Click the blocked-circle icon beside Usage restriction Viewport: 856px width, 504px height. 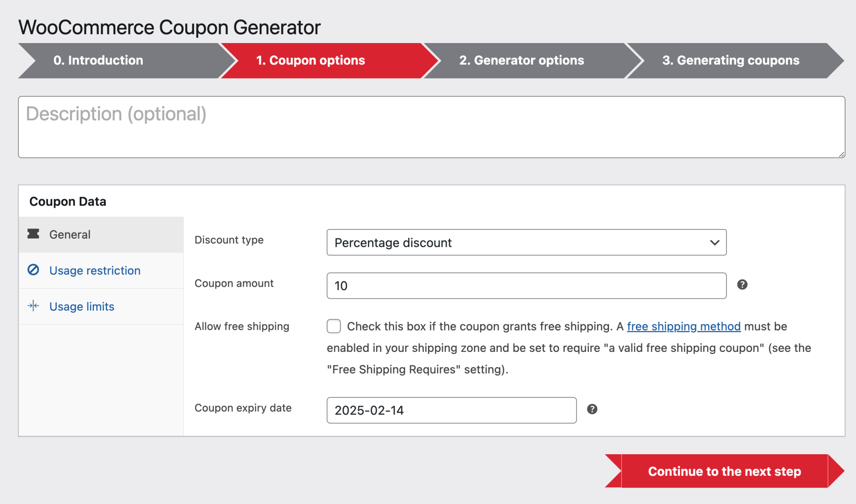tap(34, 270)
